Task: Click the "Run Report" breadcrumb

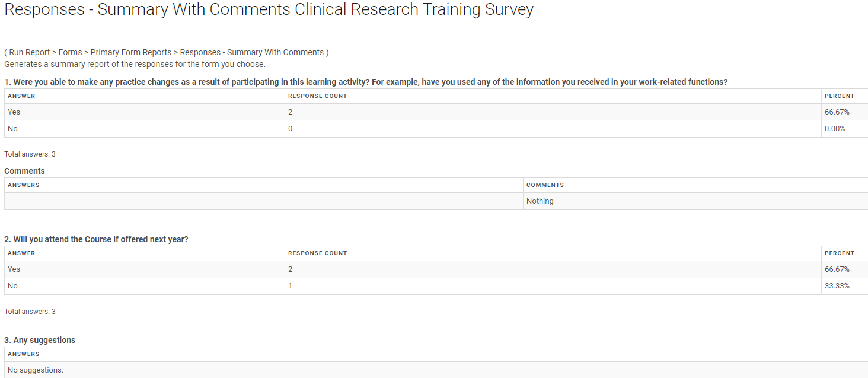Action: coord(30,52)
